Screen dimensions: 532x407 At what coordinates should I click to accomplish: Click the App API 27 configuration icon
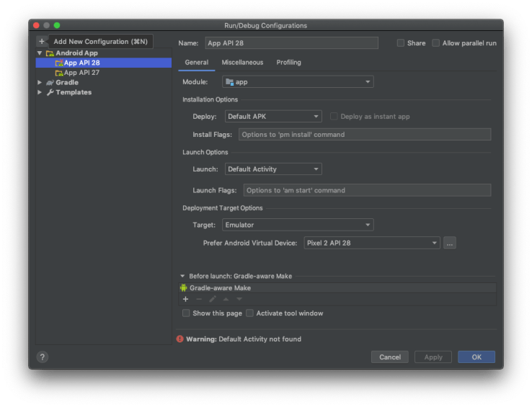pyautogui.click(x=59, y=73)
